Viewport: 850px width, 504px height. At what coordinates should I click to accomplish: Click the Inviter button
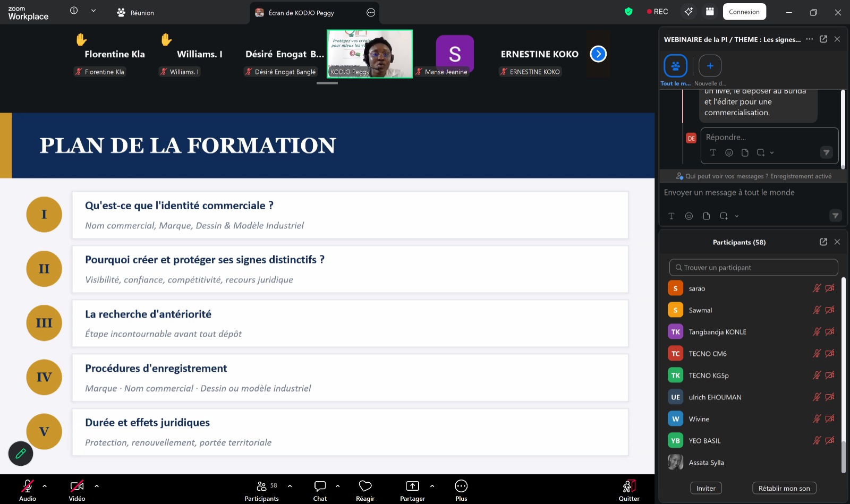[705, 488]
